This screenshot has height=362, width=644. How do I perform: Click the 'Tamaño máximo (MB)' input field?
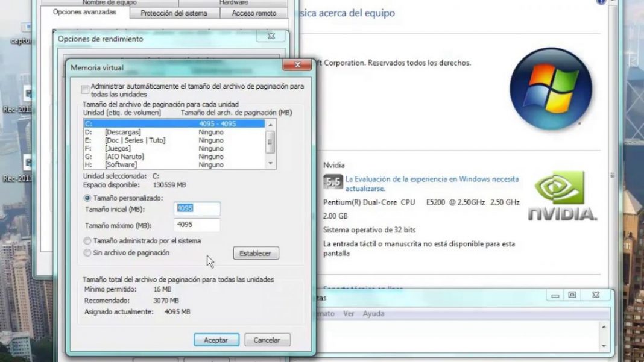coord(197,225)
